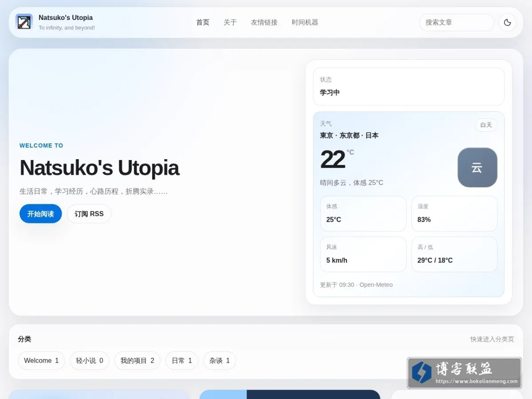Click the Natsuko's Utopia site logo icon

click(24, 22)
